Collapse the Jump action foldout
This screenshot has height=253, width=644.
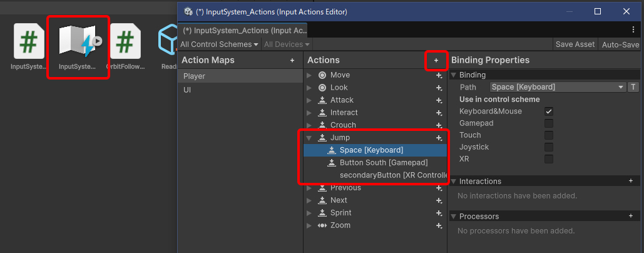point(309,138)
